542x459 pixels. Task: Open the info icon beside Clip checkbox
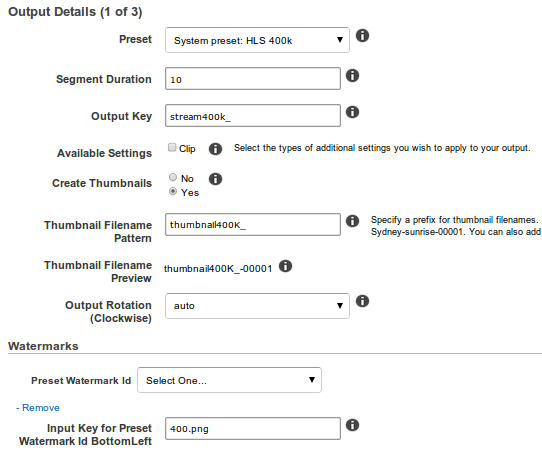pos(215,149)
